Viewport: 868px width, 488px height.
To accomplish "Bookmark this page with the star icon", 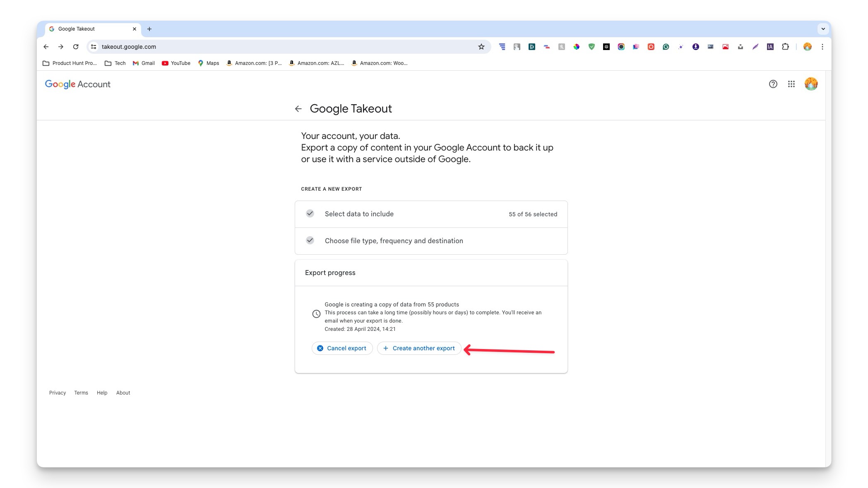I will click(481, 47).
